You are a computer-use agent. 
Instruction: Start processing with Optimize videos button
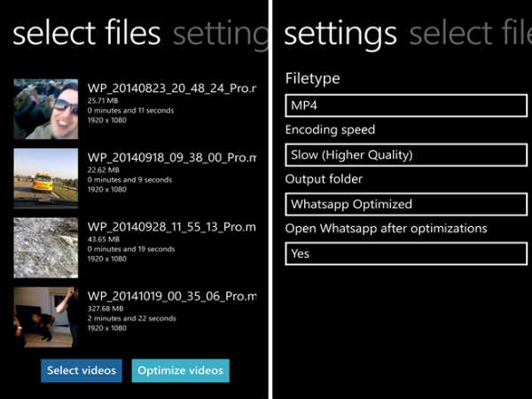tap(181, 371)
